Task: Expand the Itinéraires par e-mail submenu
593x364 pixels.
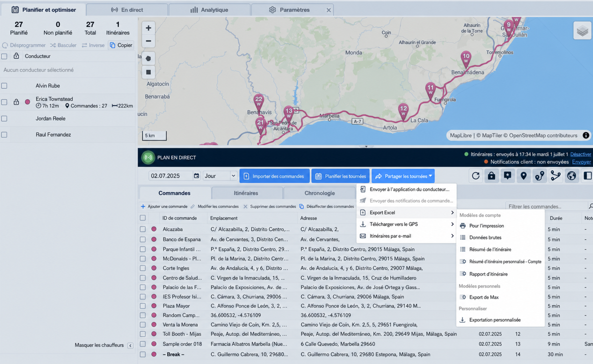Action: tap(407, 236)
